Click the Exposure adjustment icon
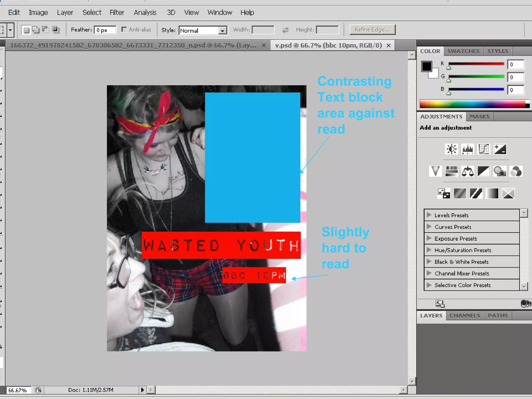This screenshot has width=532, height=399. (x=500, y=149)
